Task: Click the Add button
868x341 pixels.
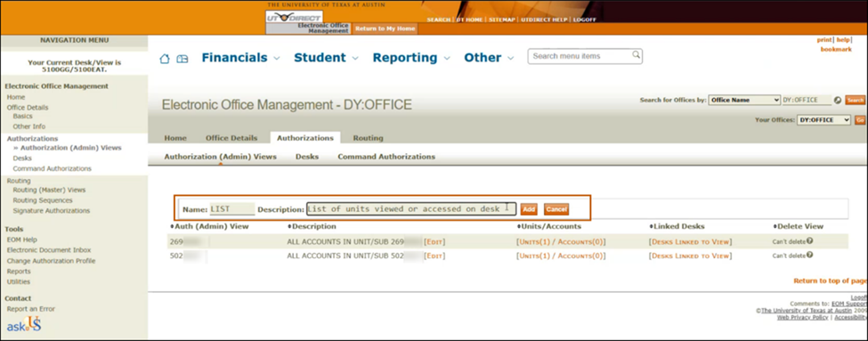Action: coord(529,209)
